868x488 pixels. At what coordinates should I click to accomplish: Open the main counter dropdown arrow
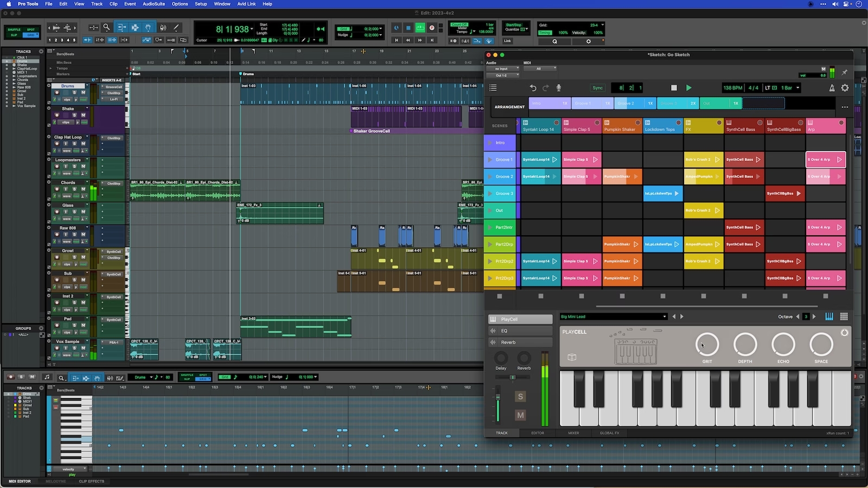tap(251, 30)
